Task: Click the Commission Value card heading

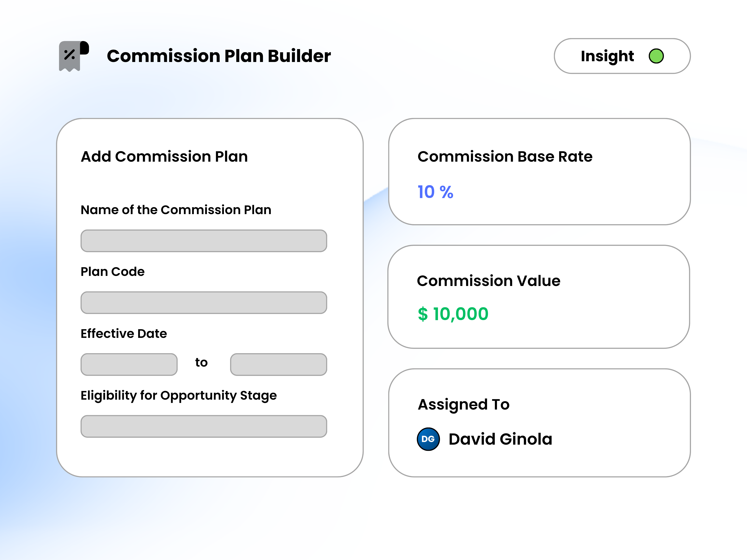Action: (488, 281)
